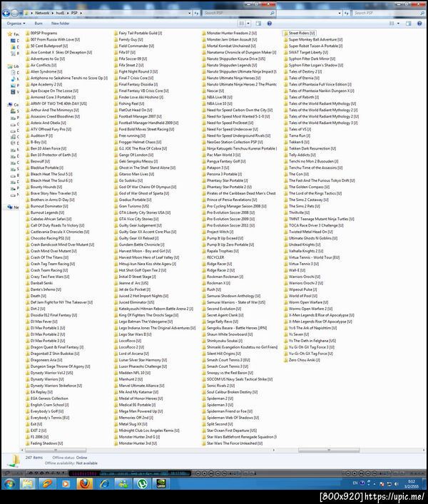Change view icon in left window toolbar
The image size is (428, 504).
(x=242, y=24)
